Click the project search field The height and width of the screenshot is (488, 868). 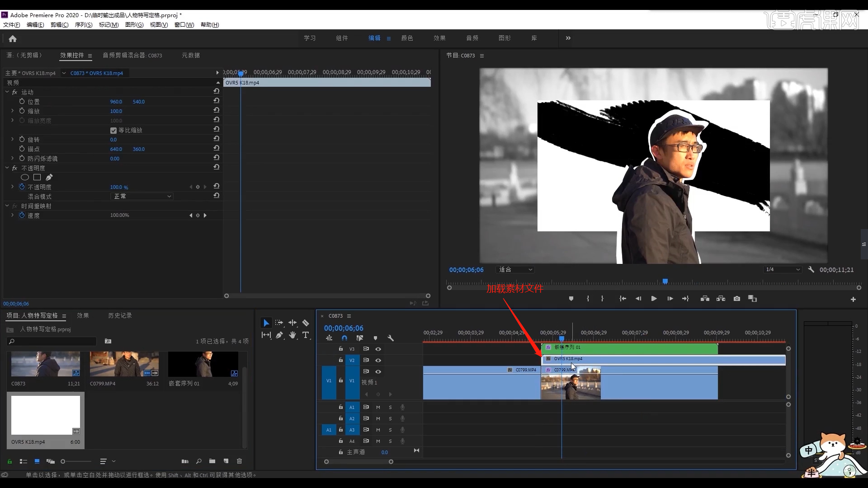click(x=52, y=341)
